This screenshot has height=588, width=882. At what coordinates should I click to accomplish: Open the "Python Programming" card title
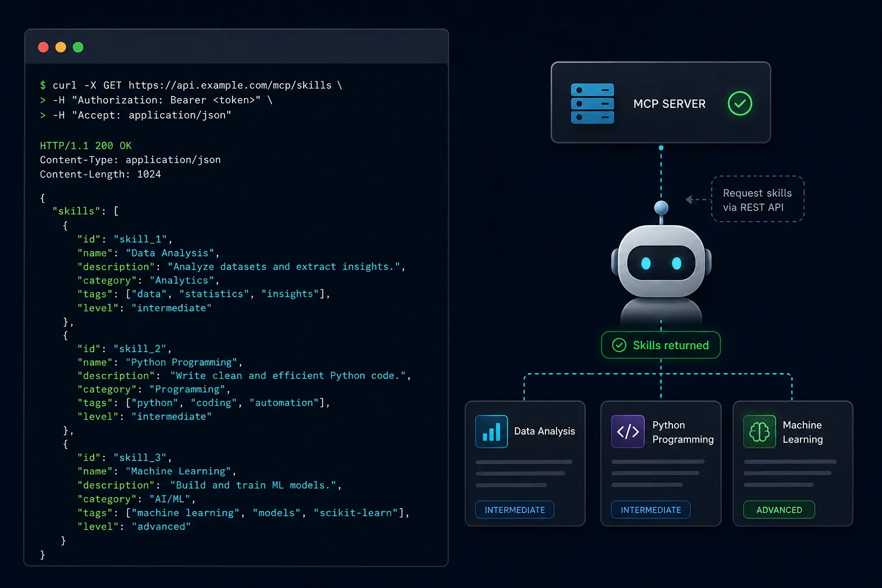click(x=683, y=432)
